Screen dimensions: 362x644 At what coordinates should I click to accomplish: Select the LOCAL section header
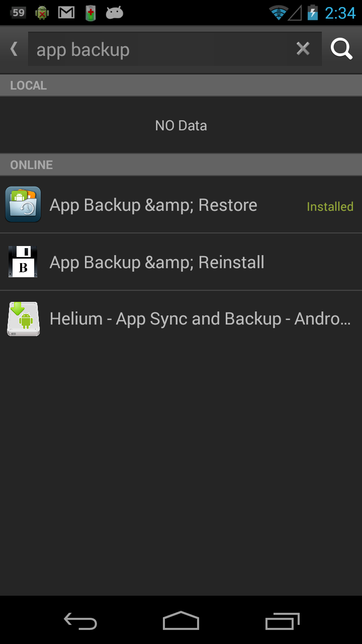(x=28, y=85)
